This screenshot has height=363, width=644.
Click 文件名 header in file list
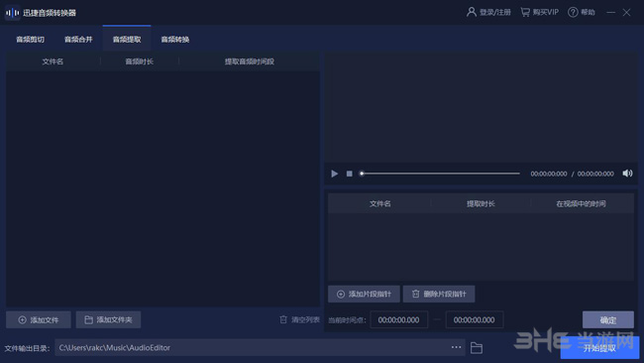tap(53, 61)
